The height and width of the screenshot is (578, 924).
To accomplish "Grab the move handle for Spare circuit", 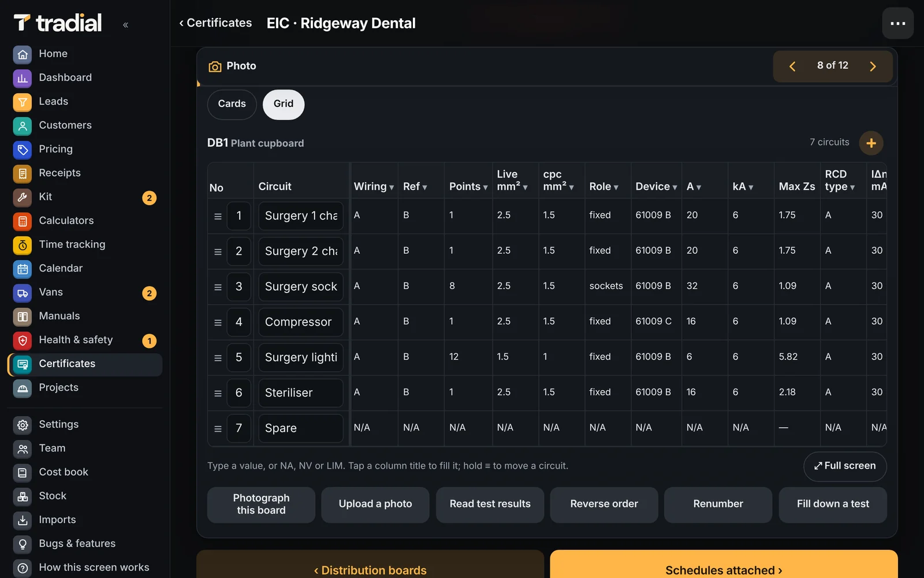I will pos(218,429).
